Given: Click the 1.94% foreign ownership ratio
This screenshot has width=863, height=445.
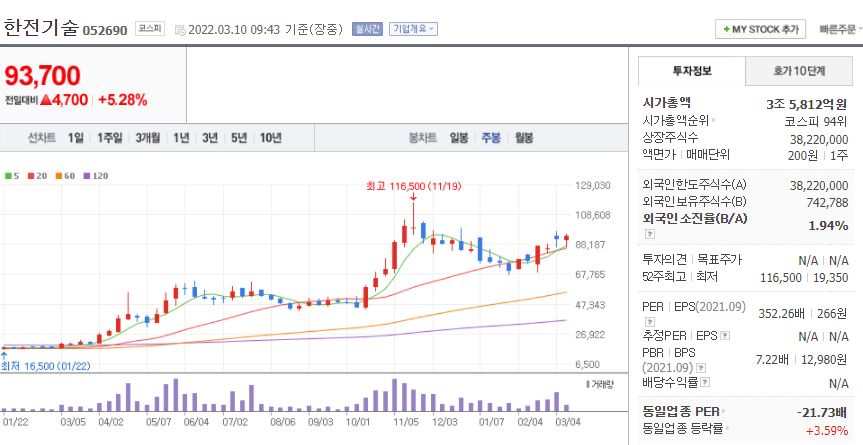Looking at the screenshot, I should coord(828,226).
